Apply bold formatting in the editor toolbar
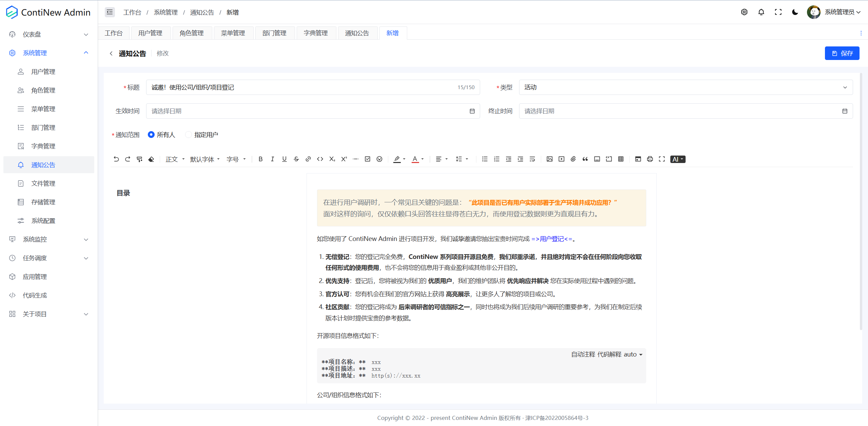This screenshot has width=868, height=426. tap(260, 159)
